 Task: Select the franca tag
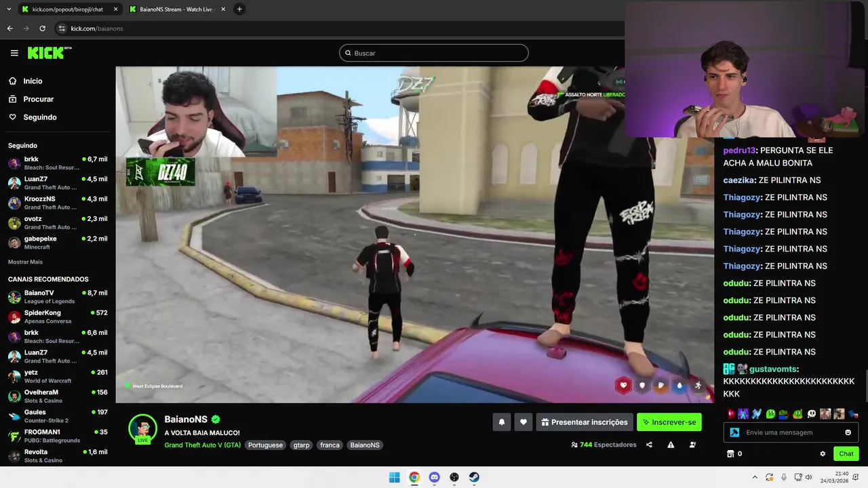tap(330, 445)
